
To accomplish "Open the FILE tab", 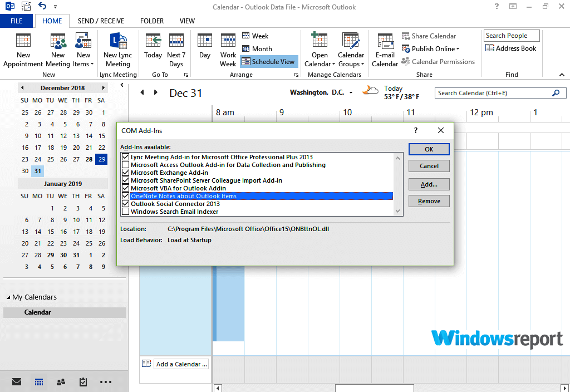I will [16, 21].
